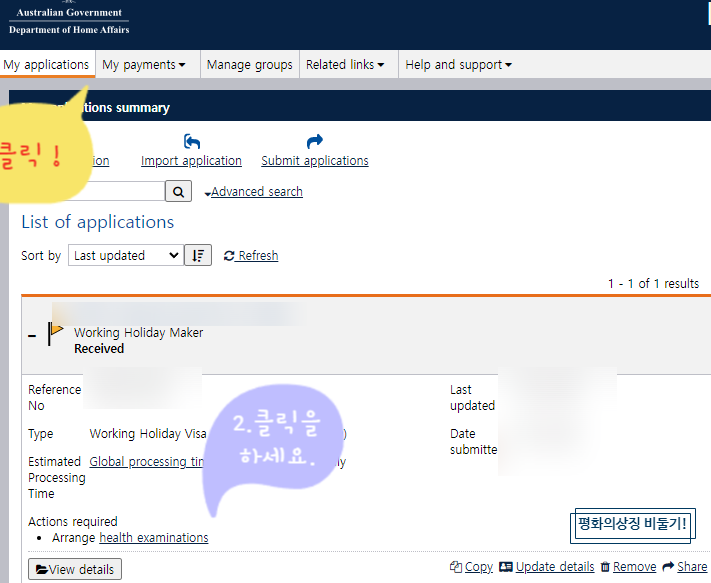Open the Global processing times link
The height and width of the screenshot is (583, 711).
click(146, 462)
